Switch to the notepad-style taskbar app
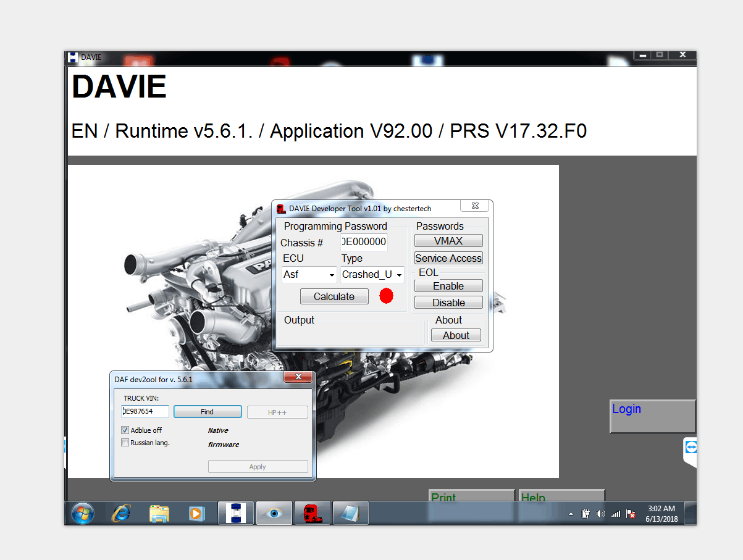Image resolution: width=743 pixels, height=560 pixels. [x=351, y=513]
